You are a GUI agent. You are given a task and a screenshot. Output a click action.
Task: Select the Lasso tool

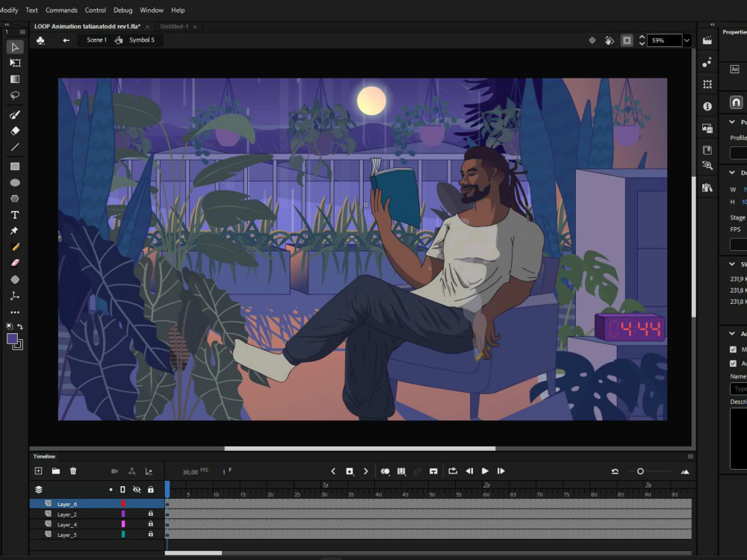[15, 96]
